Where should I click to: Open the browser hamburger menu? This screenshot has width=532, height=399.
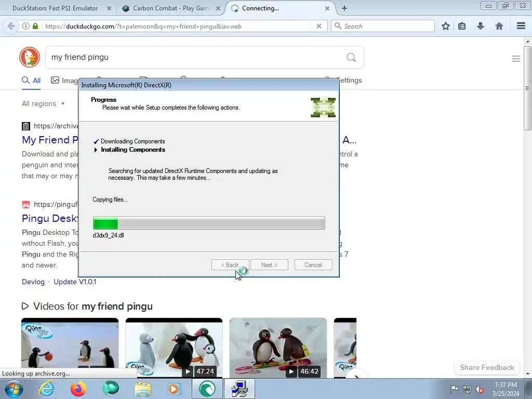[x=521, y=26]
